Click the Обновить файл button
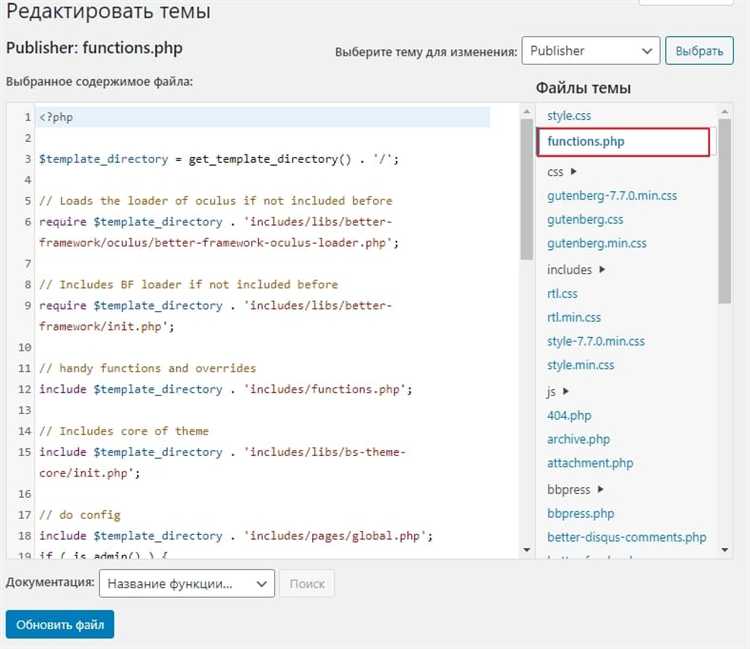This screenshot has width=750, height=649. click(x=60, y=624)
